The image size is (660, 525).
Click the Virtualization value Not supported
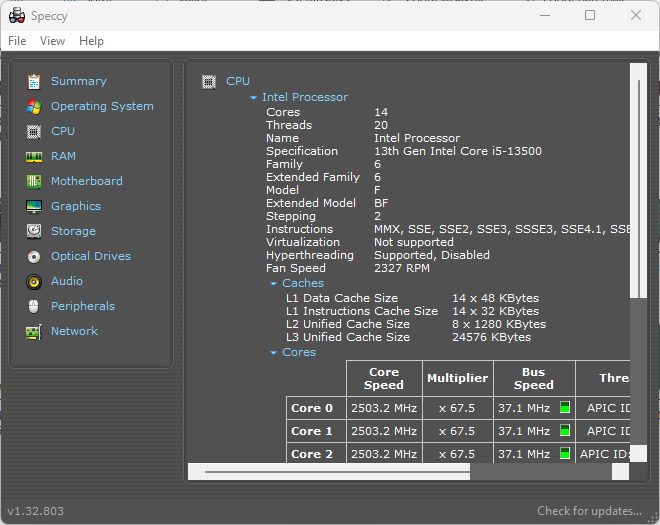click(414, 242)
